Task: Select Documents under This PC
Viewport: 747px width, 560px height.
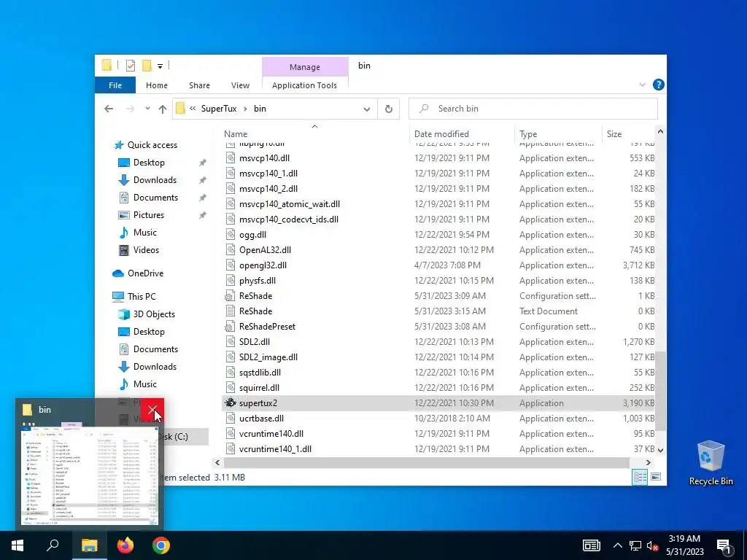Action: [x=155, y=349]
